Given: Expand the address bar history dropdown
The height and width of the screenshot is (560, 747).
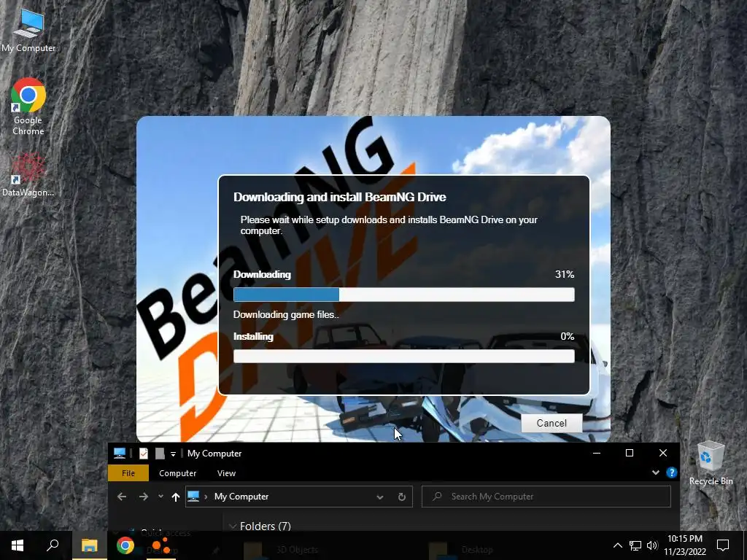Looking at the screenshot, I should coord(379,497).
